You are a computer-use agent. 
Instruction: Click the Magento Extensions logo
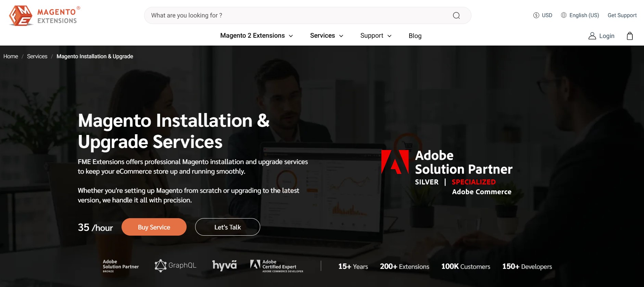tap(45, 16)
